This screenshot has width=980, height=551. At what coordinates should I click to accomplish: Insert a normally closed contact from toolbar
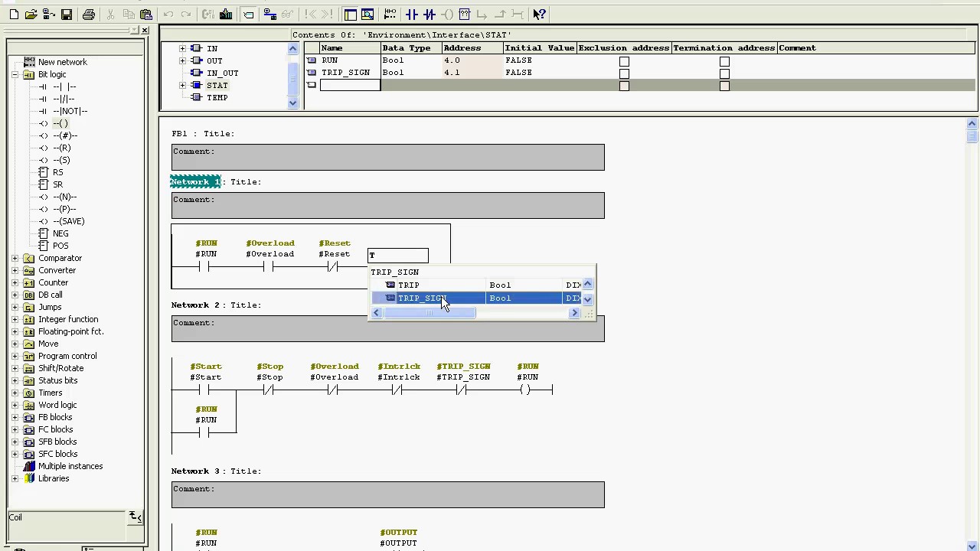(430, 15)
